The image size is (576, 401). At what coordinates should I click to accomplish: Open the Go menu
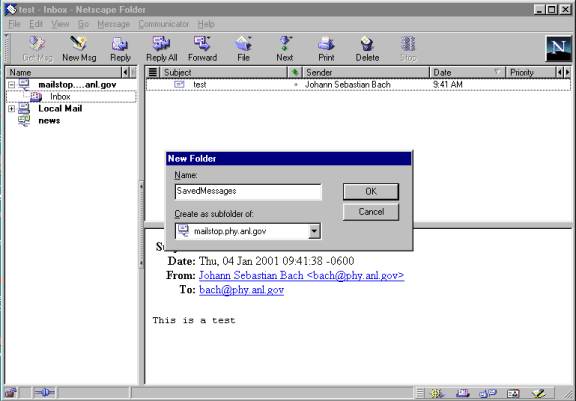tap(83, 24)
